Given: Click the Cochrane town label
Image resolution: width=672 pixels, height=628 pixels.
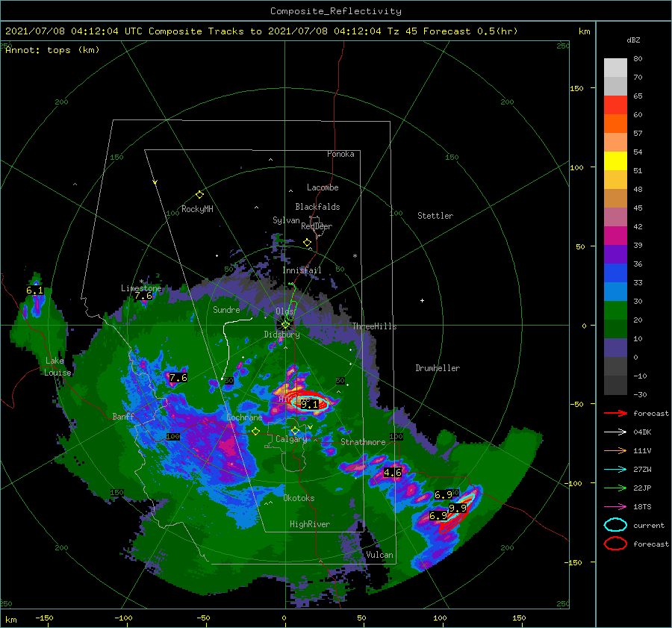Looking at the screenshot, I should click(x=244, y=417).
